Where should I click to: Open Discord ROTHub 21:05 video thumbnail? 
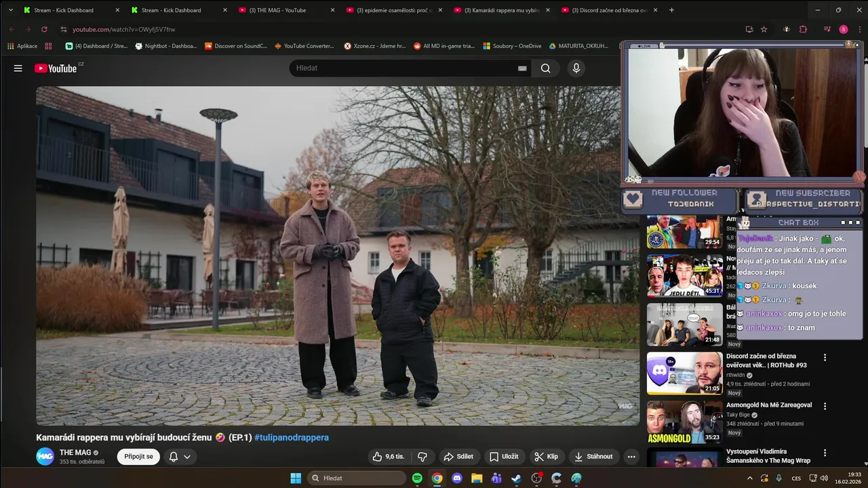coord(684,373)
